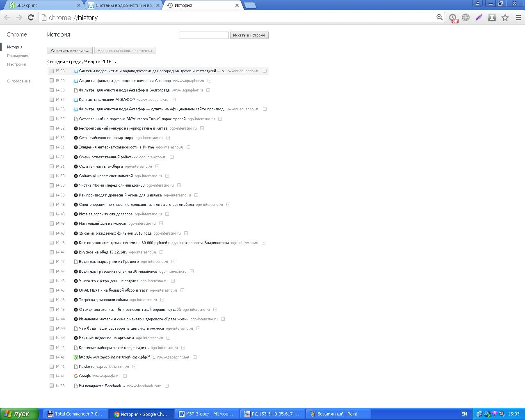This screenshot has height=420, width=525.
Task: Click the page icon beside 'Poiskovoi zapros'
Action: pos(76,367)
